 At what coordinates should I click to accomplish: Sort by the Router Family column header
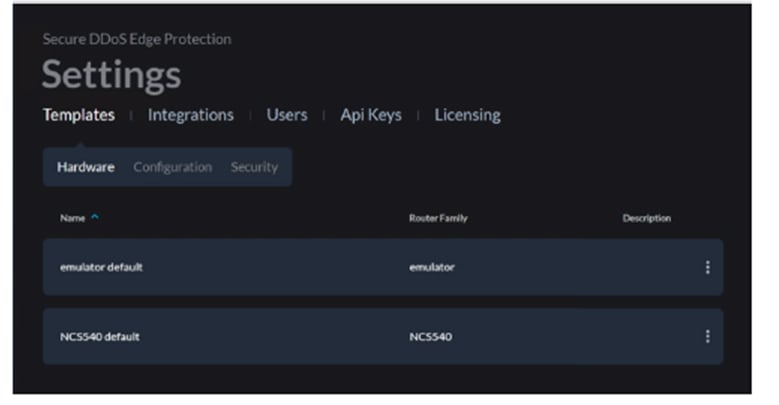438,218
